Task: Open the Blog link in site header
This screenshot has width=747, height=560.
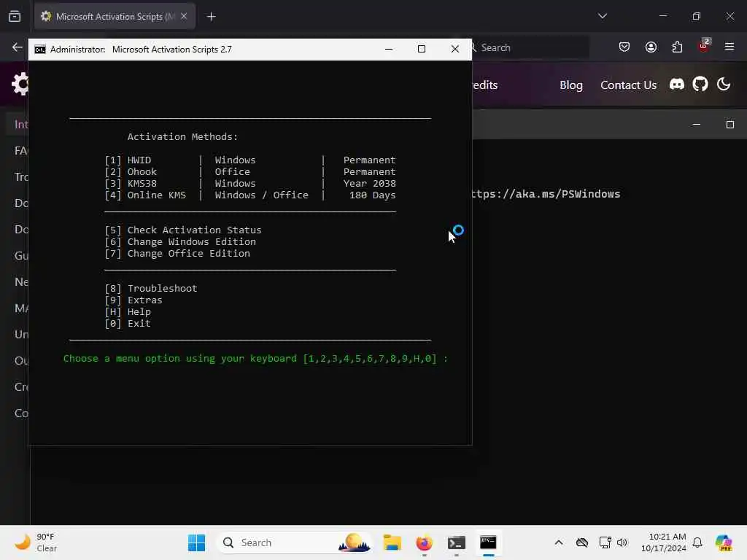Action: pos(570,85)
